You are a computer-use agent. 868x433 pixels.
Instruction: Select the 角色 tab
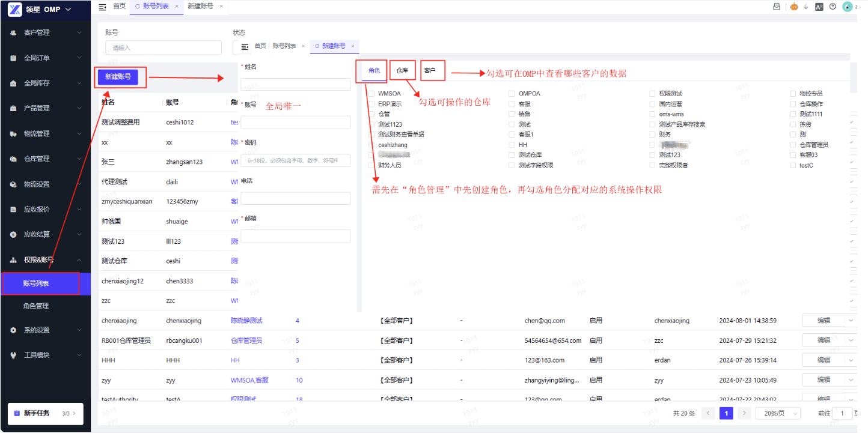point(374,71)
